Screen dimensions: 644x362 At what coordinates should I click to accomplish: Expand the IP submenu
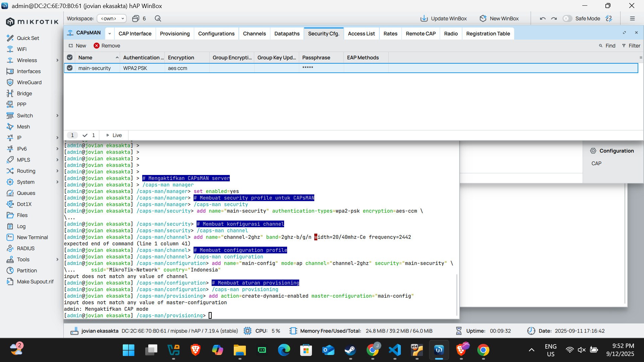tap(57, 137)
